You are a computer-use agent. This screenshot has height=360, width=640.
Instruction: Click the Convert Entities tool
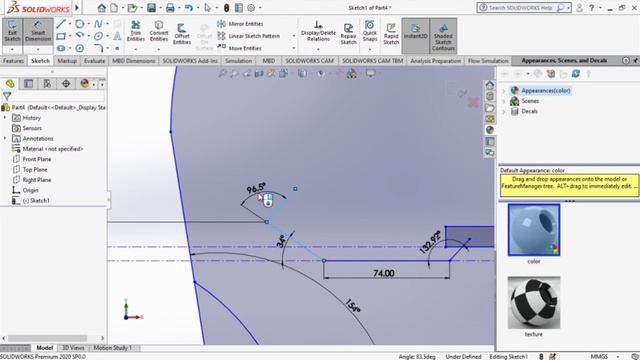coord(159,31)
